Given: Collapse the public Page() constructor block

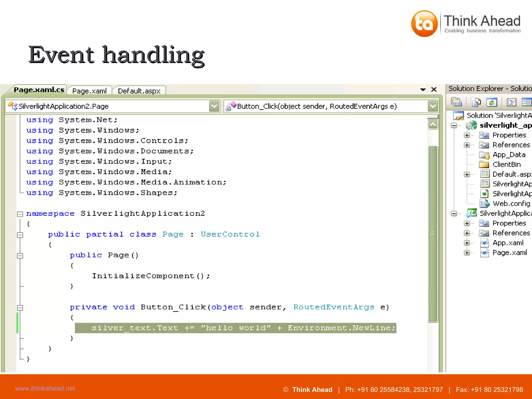Looking at the screenshot, I should click(20, 256).
